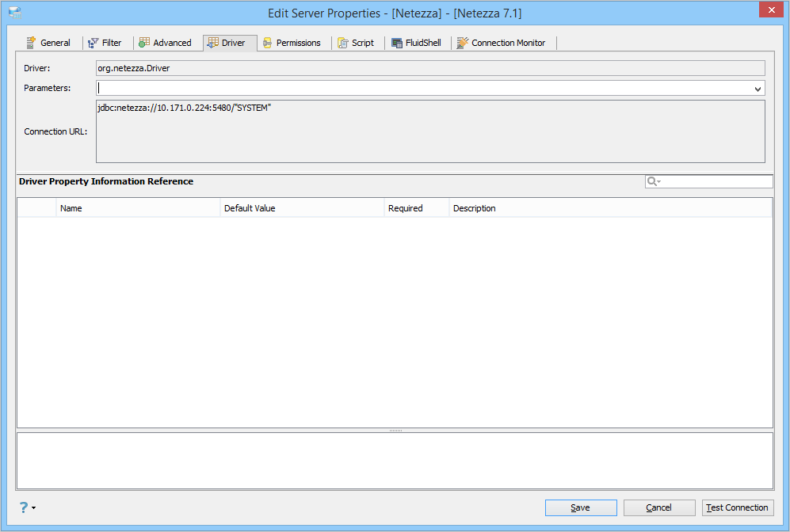Viewport: 790px width, 532px height.
Task: Click the Driver tab icon
Action: pos(213,43)
